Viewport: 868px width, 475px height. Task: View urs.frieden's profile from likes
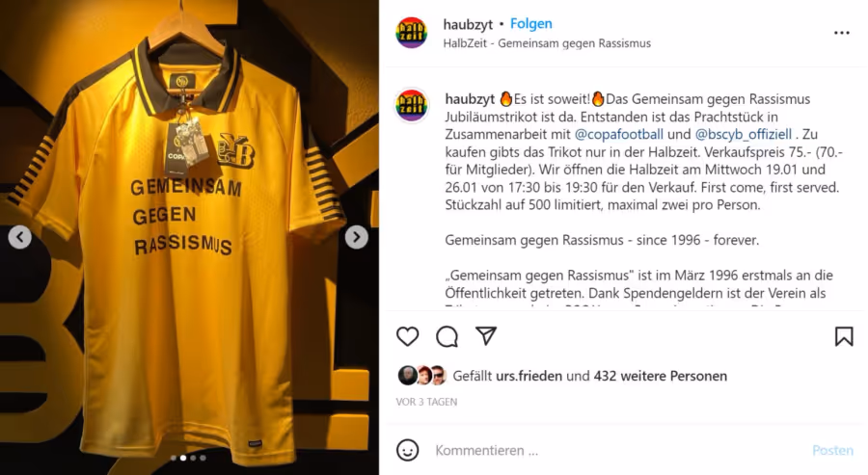[x=529, y=376]
